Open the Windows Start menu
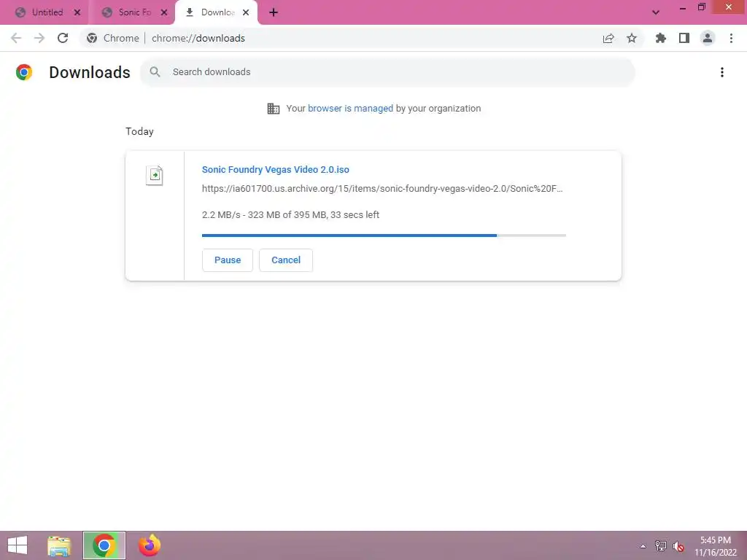The image size is (747, 560). click(18, 545)
